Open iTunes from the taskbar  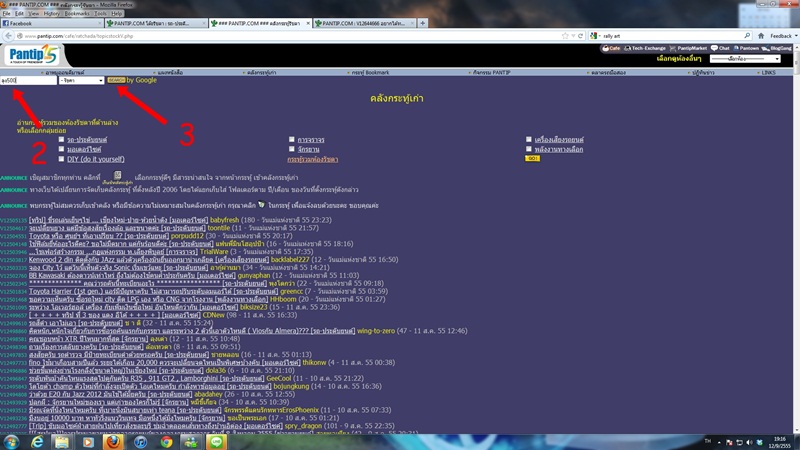140,442
